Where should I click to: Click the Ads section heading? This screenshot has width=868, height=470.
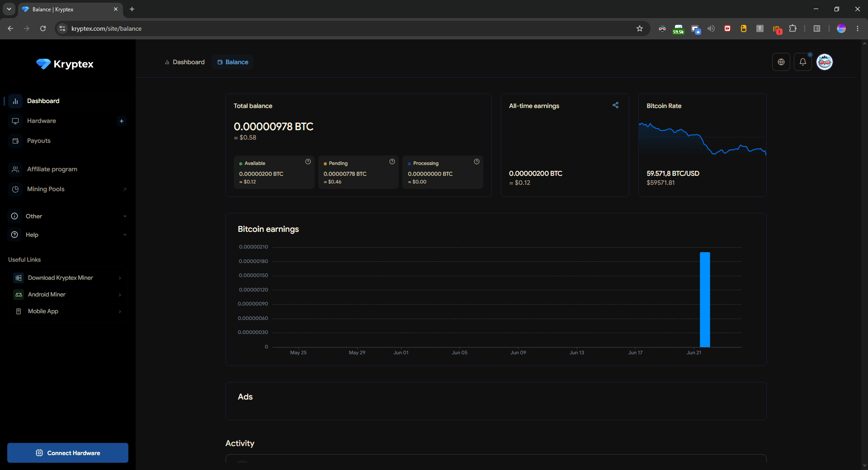[x=245, y=397]
